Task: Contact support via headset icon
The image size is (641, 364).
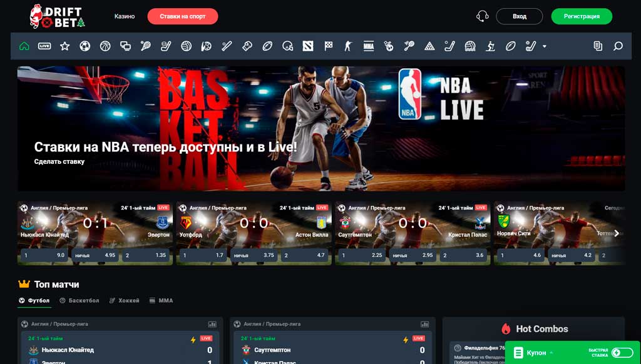Action: (483, 16)
